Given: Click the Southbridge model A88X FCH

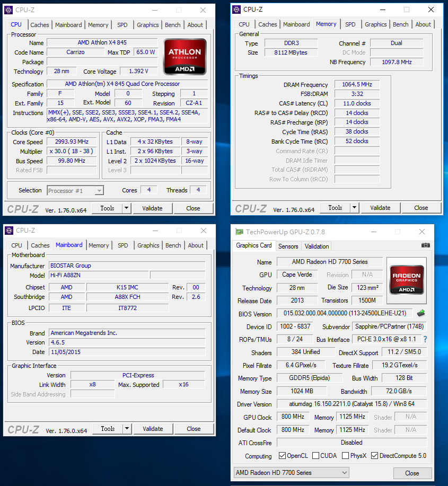Looking at the screenshot, I should point(127,297).
